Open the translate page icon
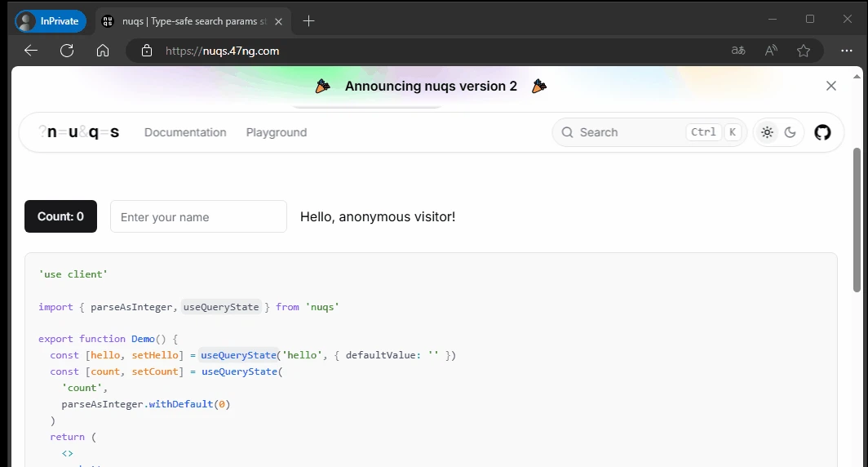868x467 pixels. tap(738, 51)
